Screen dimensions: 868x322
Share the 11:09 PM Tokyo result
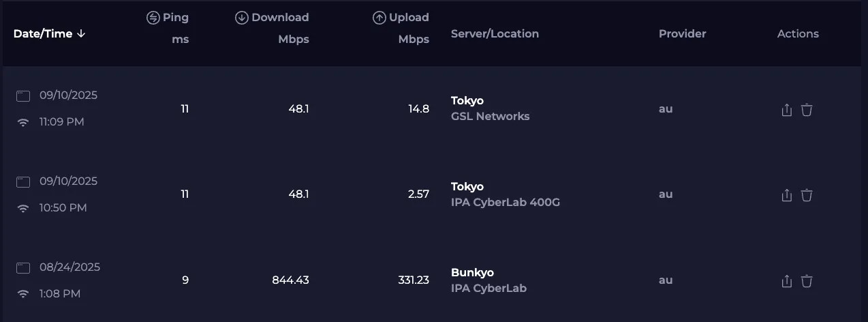point(786,110)
